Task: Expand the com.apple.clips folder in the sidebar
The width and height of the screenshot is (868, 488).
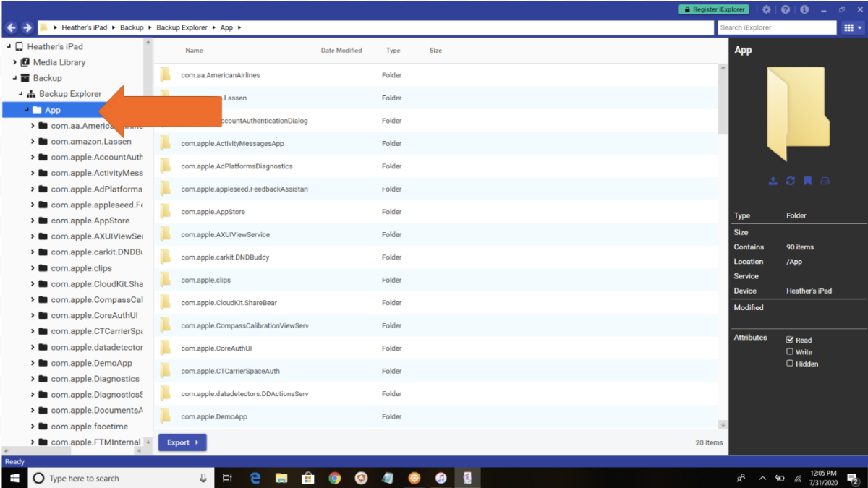Action: [x=31, y=267]
